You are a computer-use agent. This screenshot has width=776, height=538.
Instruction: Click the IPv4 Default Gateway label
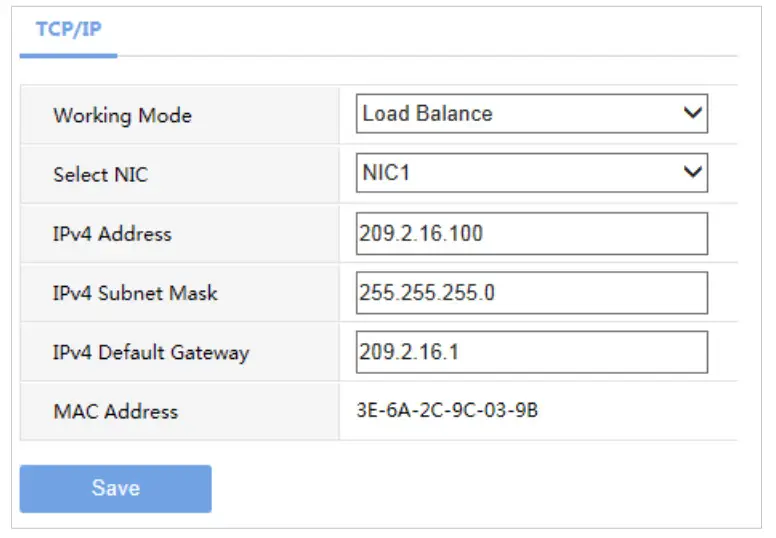click(x=151, y=352)
